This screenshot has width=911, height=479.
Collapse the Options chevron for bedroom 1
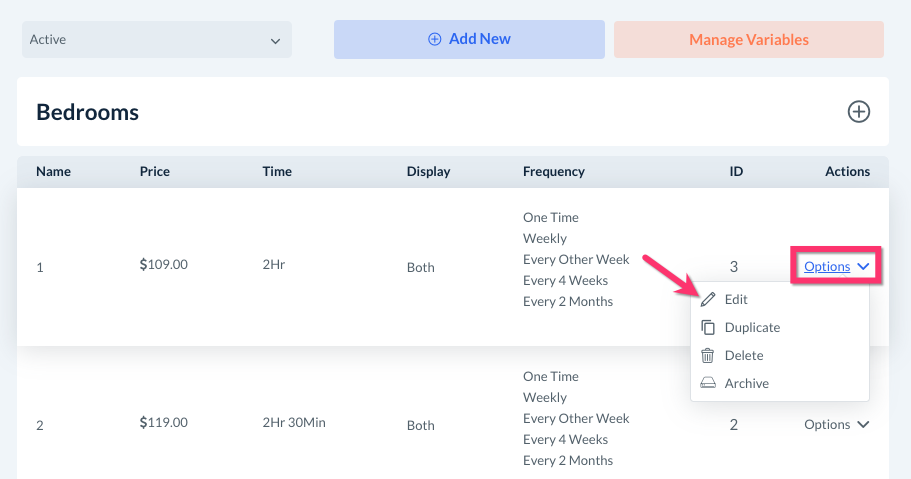pos(863,267)
